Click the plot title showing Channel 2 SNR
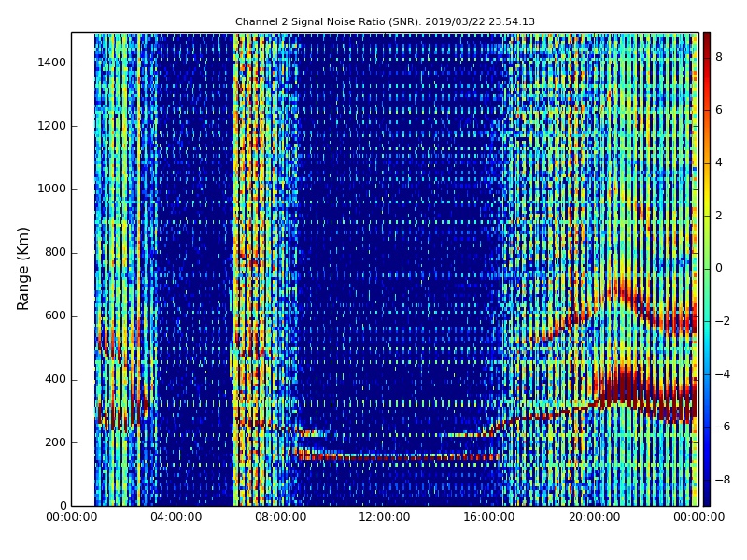The height and width of the screenshot is (560, 747). pos(385,21)
